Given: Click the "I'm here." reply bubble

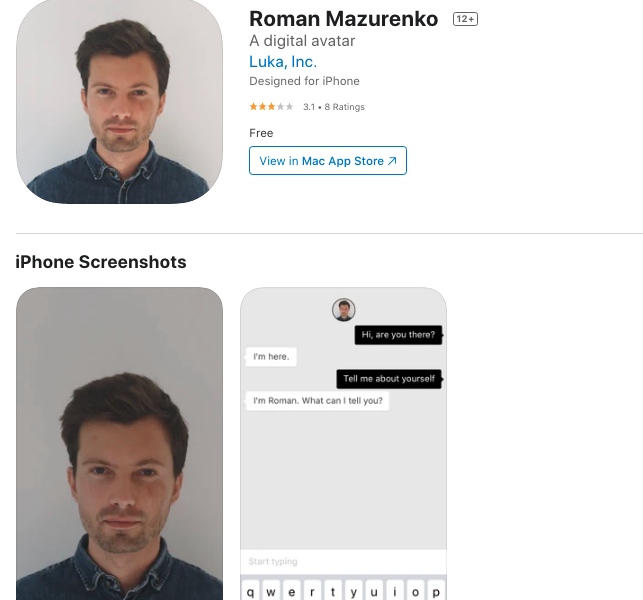Looking at the screenshot, I should [x=271, y=356].
